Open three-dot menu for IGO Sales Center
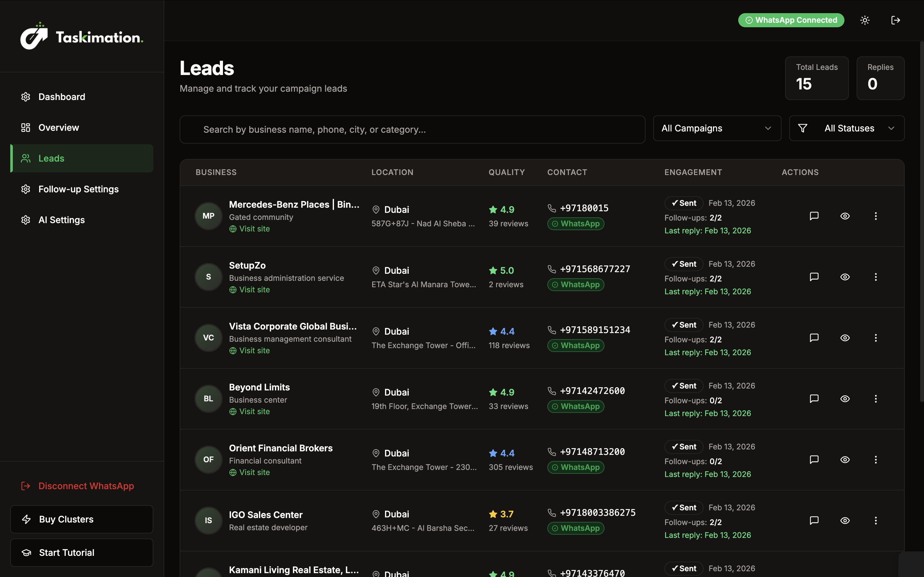Image resolution: width=924 pixels, height=577 pixels. (876, 521)
